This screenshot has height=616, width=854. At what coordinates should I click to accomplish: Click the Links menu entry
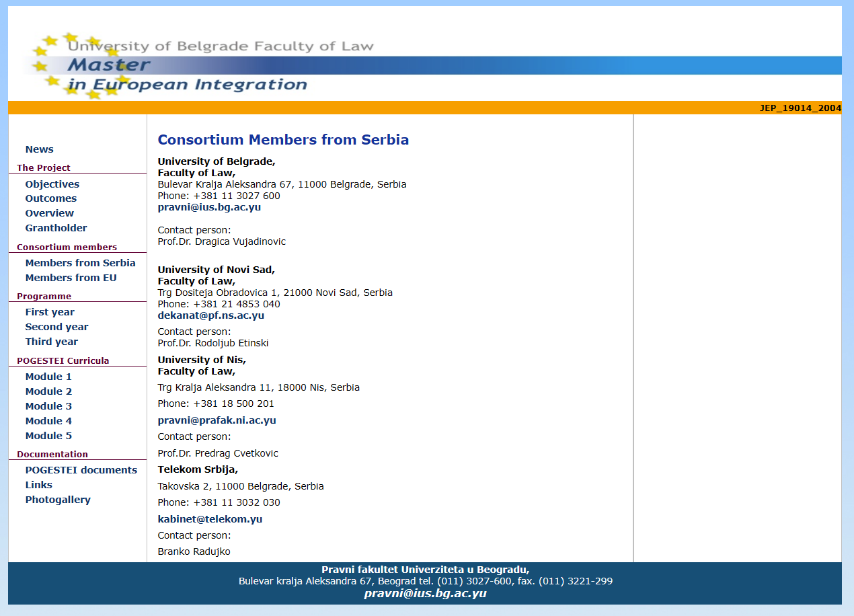[x=38, y=485]
